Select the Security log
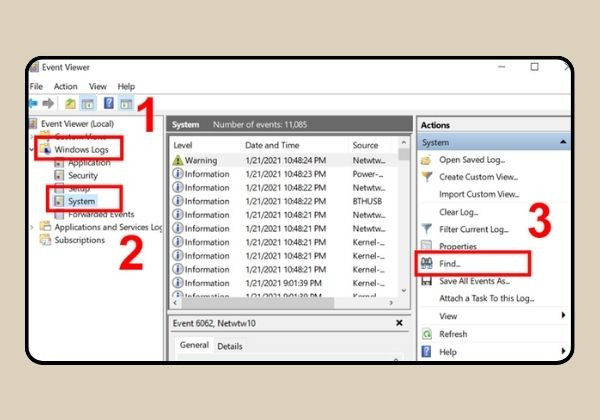The image size is (600, 420). [83, 176]
